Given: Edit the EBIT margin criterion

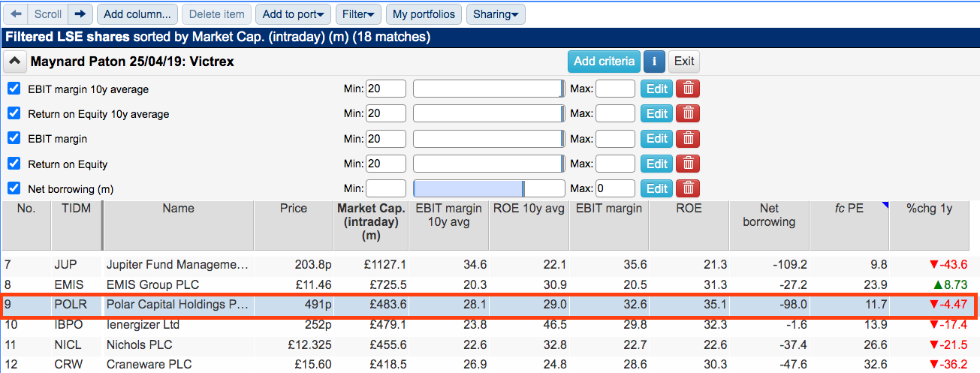Looking at the screenshot, I should pyautogui.click(x=656, y=139).
